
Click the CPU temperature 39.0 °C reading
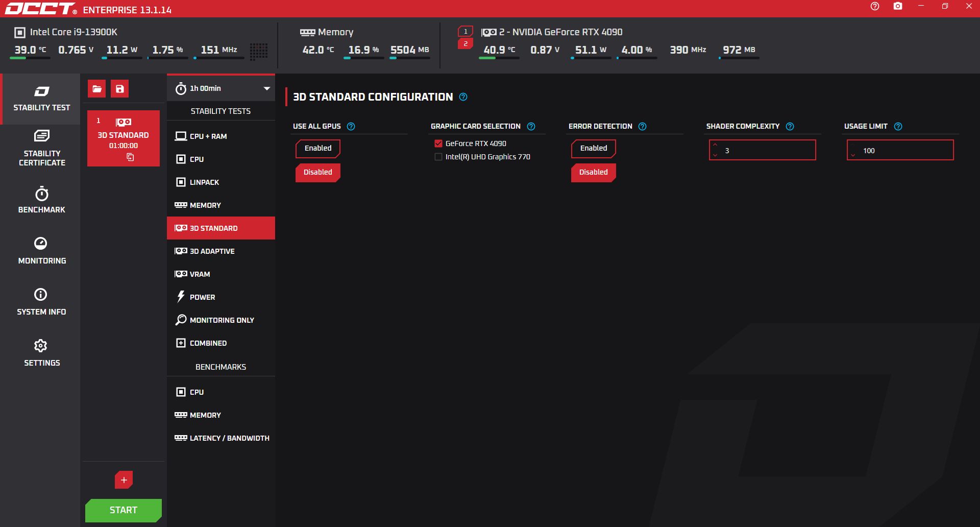(x=30, y=50)
